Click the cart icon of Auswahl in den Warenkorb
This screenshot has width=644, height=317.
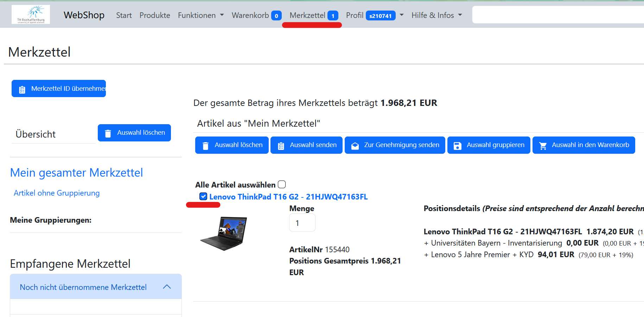543,146
